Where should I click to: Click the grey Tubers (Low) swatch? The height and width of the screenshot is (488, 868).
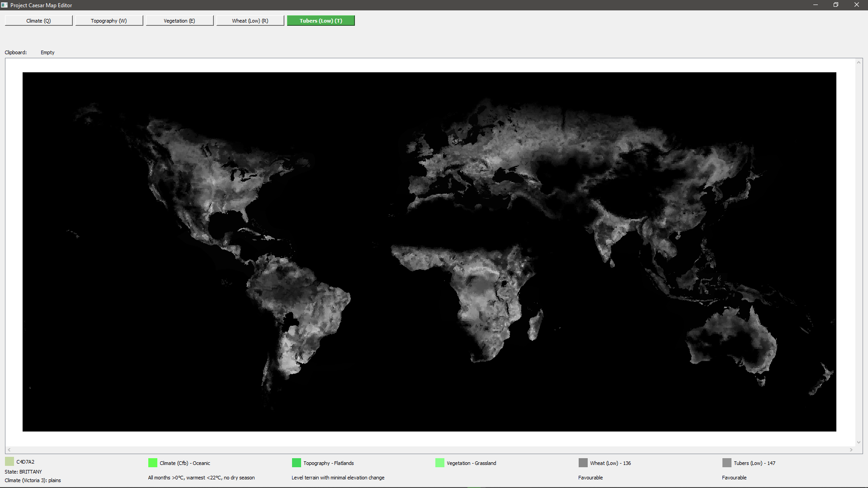[x=727, y=463]
